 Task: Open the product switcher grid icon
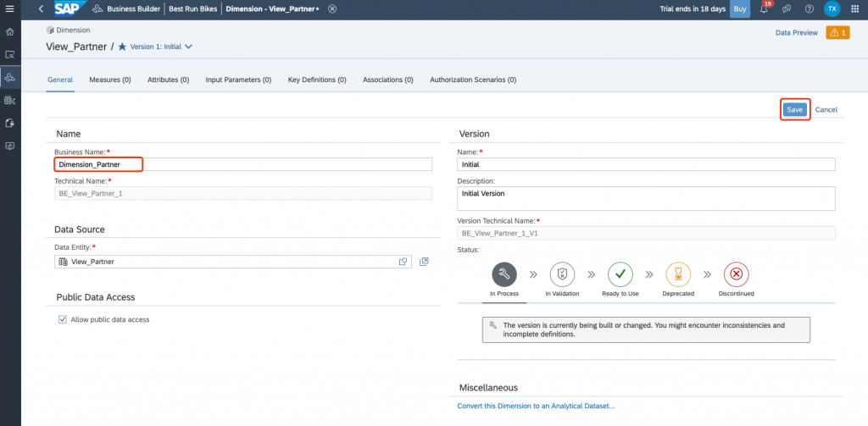[854, 8]
